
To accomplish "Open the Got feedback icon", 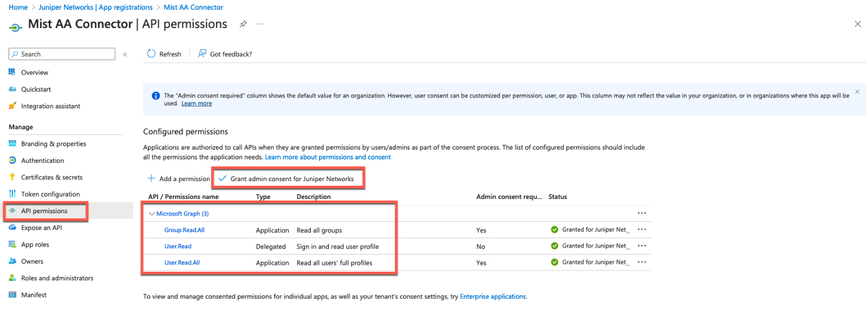I will 202,54.
